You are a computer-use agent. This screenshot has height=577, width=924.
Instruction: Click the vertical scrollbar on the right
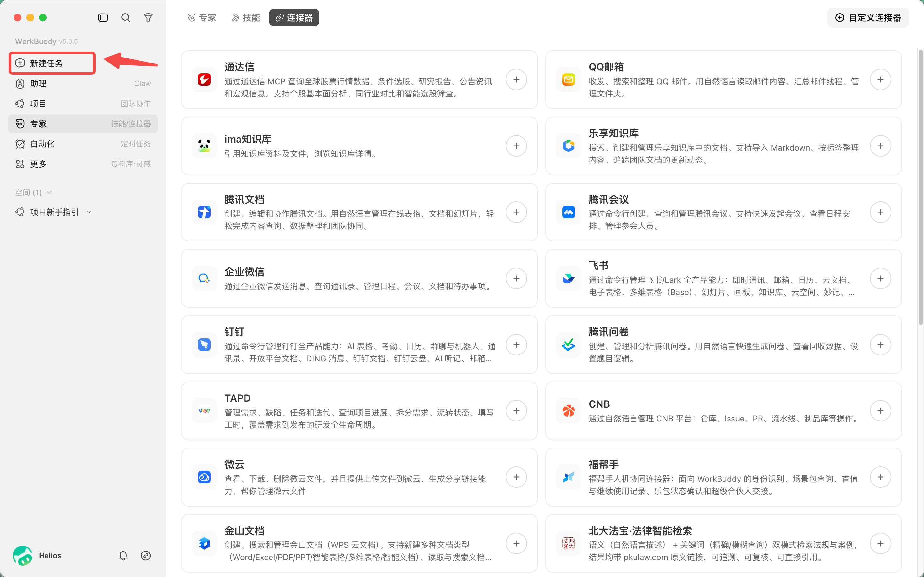click(x=921, y=187)
